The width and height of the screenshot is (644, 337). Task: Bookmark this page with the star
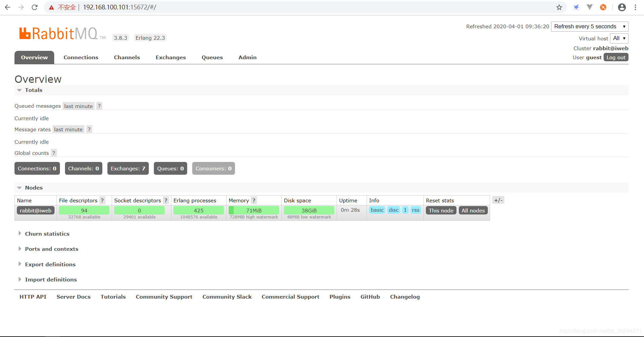click(x=559, y=7)
